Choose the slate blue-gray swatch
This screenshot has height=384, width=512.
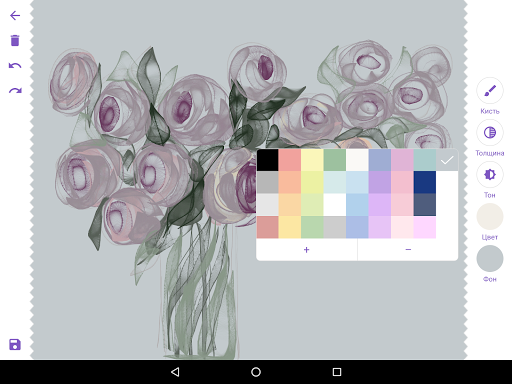point(425,205)
